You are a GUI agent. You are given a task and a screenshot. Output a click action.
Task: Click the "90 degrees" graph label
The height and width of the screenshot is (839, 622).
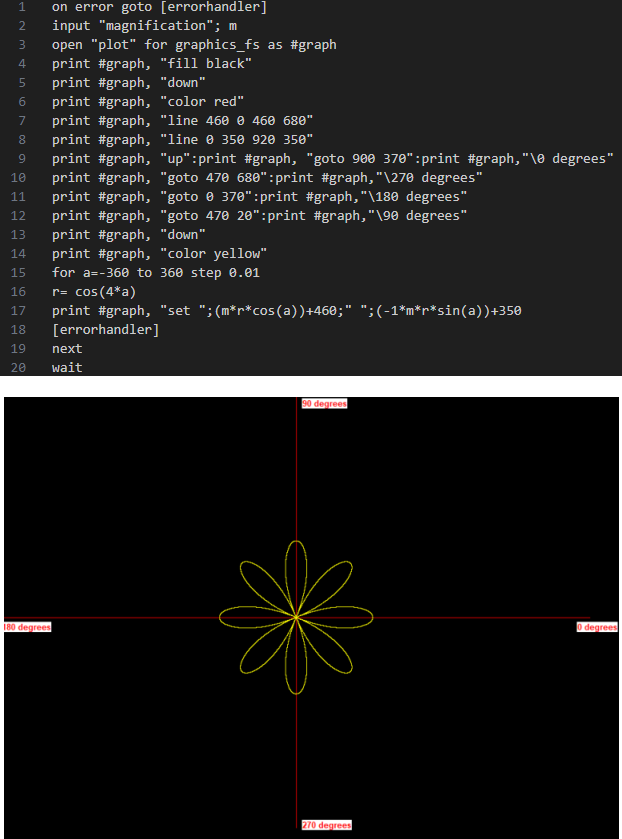pos(324,404)
